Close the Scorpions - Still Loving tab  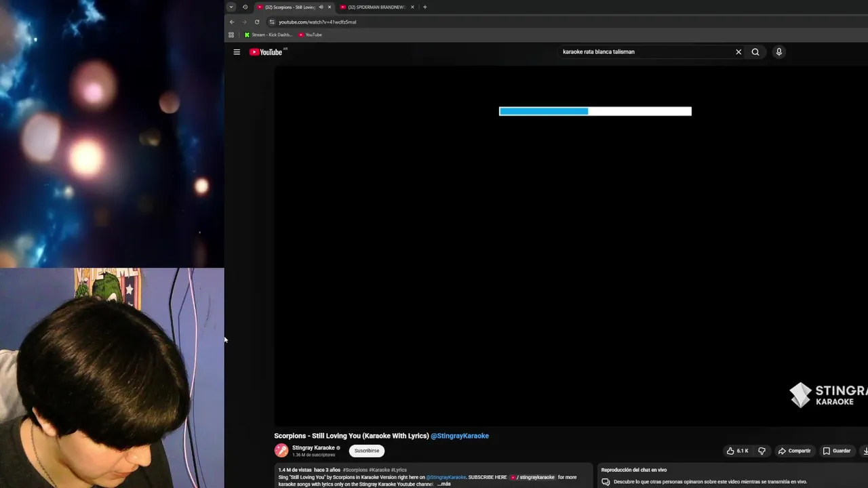pyautogui.click(x=330, y=7)
